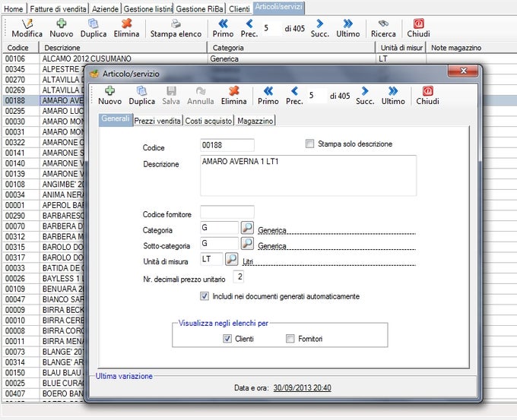The height and width of the screenshot is (420, 517).
Task: Click Primo icon in dialog toolbar
Action: click(268, 91)
